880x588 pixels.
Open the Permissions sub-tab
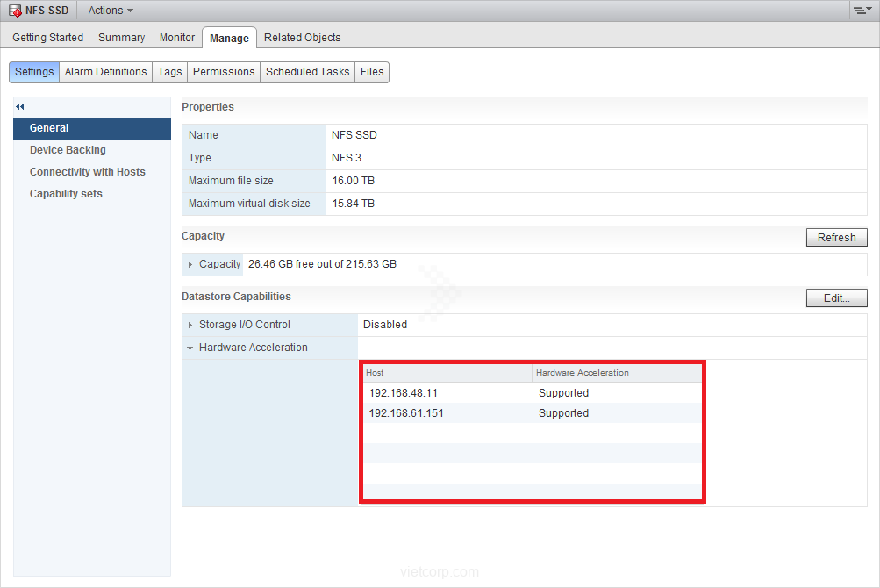click(x=224, y=72)
